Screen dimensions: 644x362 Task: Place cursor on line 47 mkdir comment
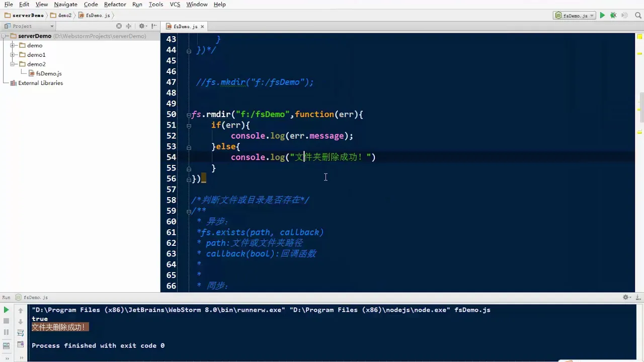(255, 82)
